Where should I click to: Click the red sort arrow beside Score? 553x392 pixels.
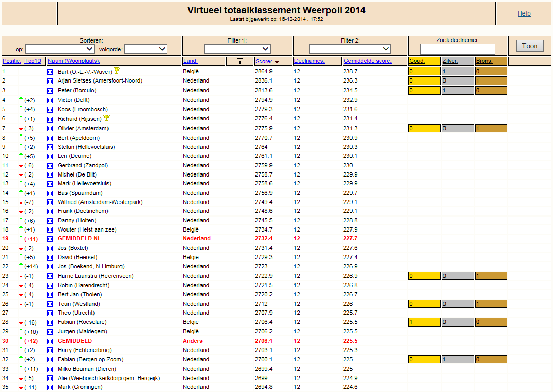pos(277,61)
